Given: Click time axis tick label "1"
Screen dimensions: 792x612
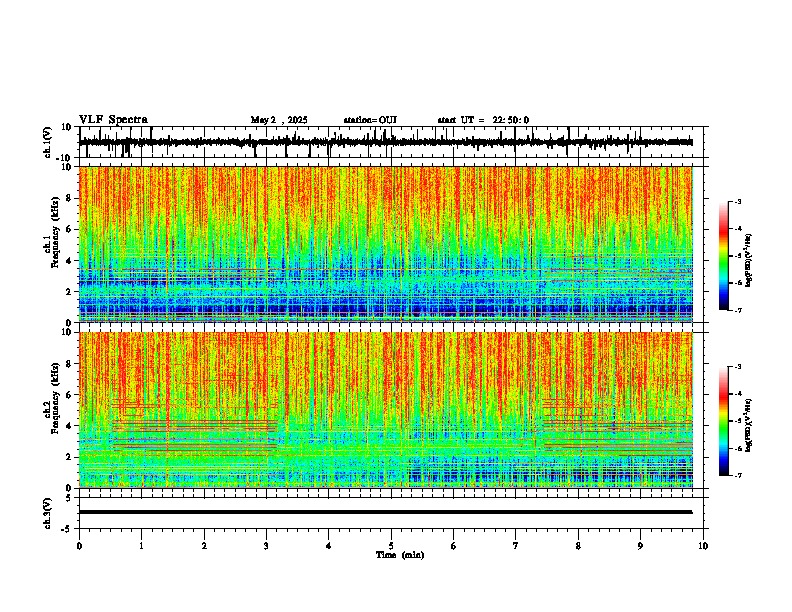Looking at the screenshot, I should (x=141, y=546).
